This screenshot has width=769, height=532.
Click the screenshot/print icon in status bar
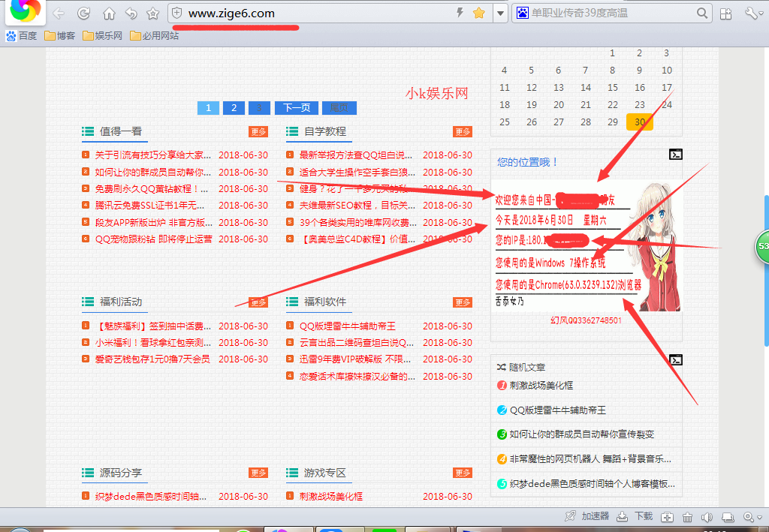pyautogui.click(x=728, y=517)
